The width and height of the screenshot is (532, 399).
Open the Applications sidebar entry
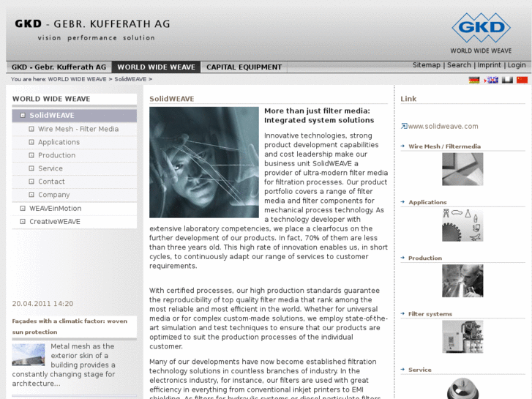(x=59, y=142)
